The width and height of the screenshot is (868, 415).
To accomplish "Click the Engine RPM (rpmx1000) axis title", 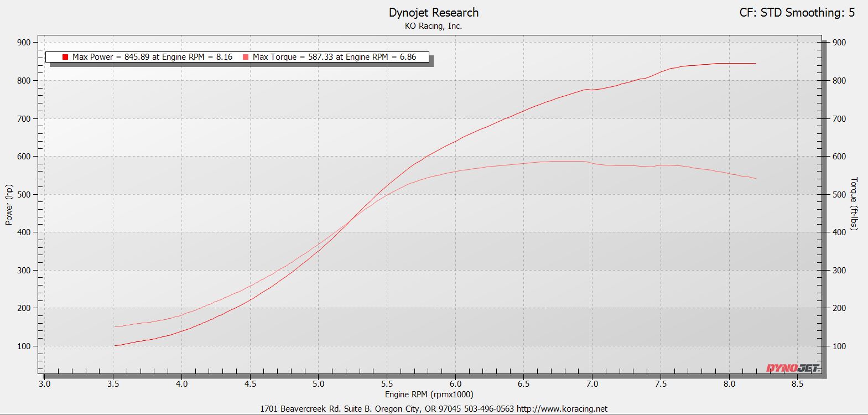I will (429, 395).
